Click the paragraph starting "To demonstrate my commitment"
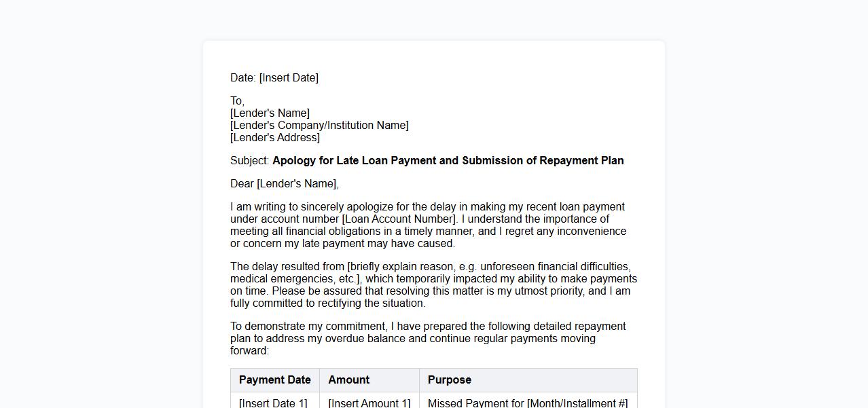This screenshot has width=868, height=408. [x=428, y=338]
